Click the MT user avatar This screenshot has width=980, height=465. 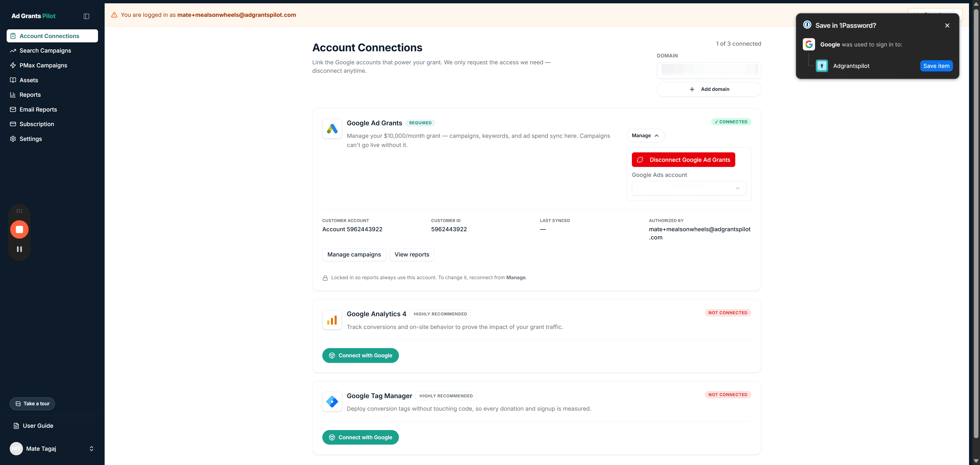point(16,449)
